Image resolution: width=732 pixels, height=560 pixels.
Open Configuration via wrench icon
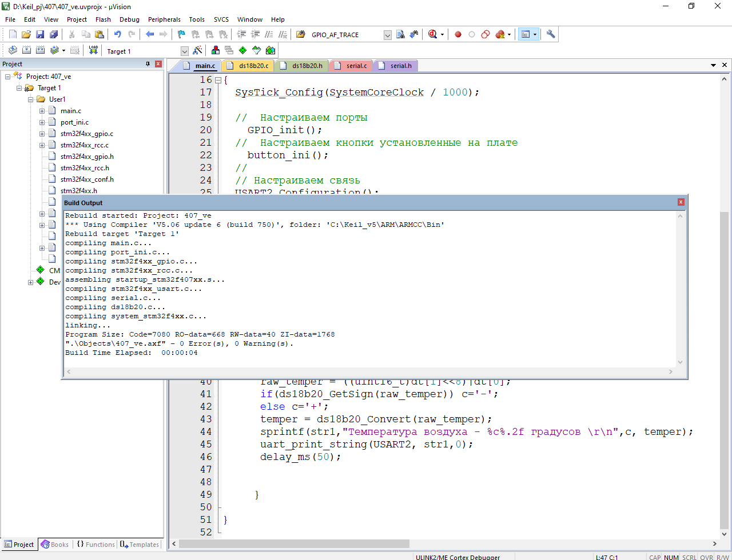coord(551,34)
